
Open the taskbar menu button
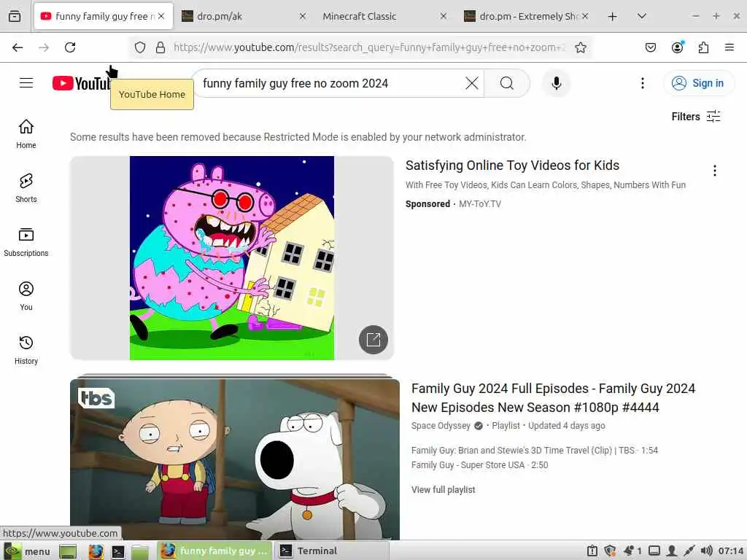point(27,551)
